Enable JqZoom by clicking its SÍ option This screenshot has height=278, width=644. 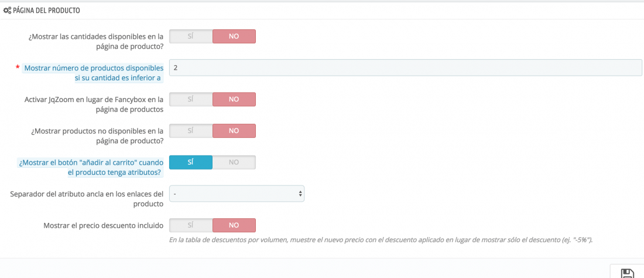tap(191, 99)
